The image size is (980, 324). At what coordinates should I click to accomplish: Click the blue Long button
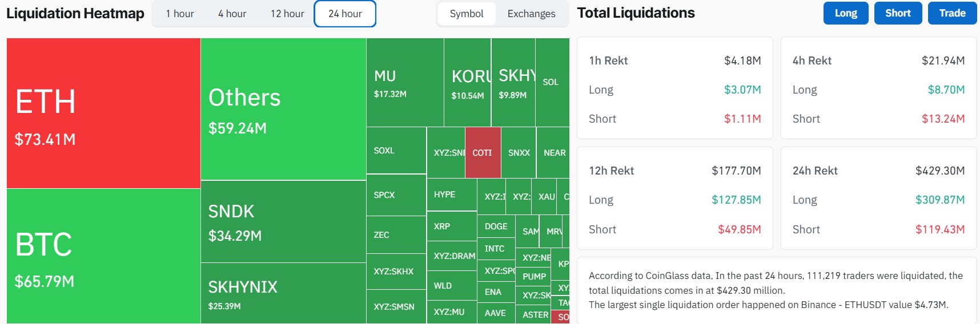(x=846, y=13)
